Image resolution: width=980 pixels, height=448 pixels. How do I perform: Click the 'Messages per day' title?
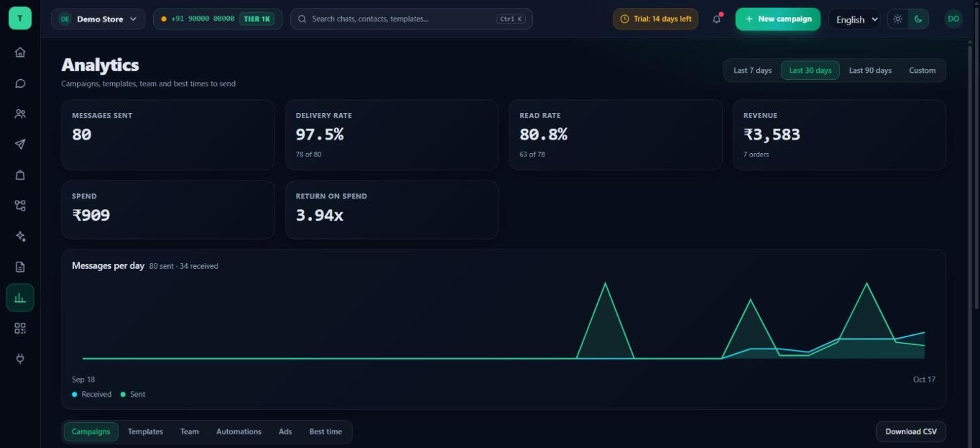(x=108, y=266)
